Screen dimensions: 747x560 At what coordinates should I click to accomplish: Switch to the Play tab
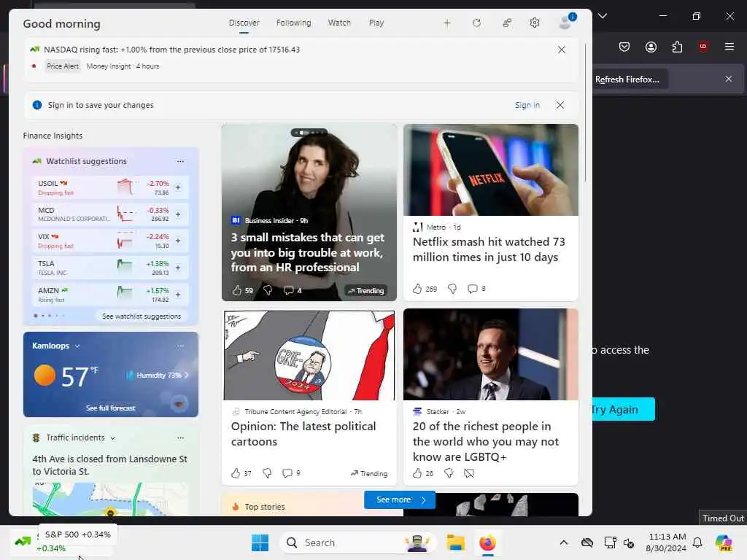(x=376, y=23)
